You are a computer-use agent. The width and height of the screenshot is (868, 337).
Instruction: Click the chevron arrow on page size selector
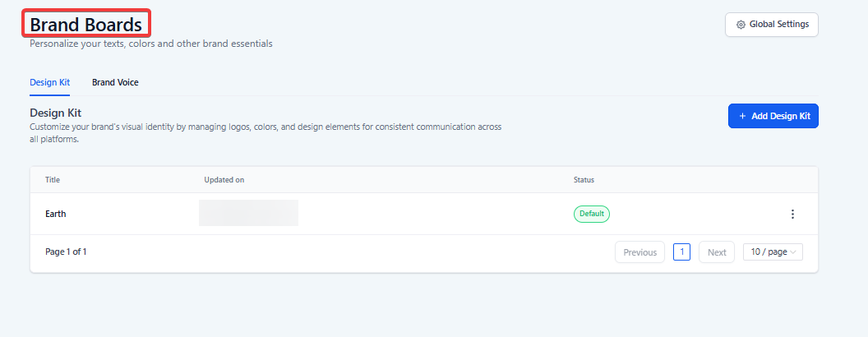793,252
